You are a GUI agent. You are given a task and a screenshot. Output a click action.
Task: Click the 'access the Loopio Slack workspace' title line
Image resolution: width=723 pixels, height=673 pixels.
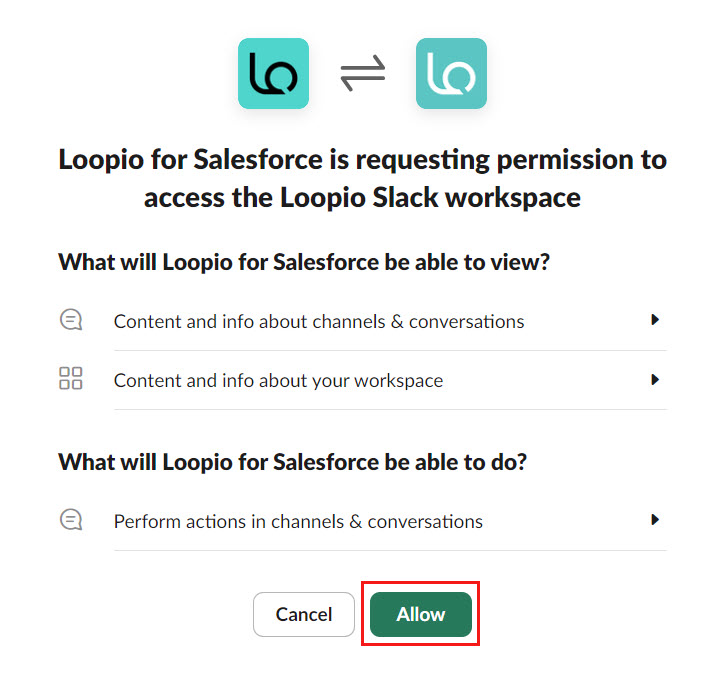coord(362,198)
